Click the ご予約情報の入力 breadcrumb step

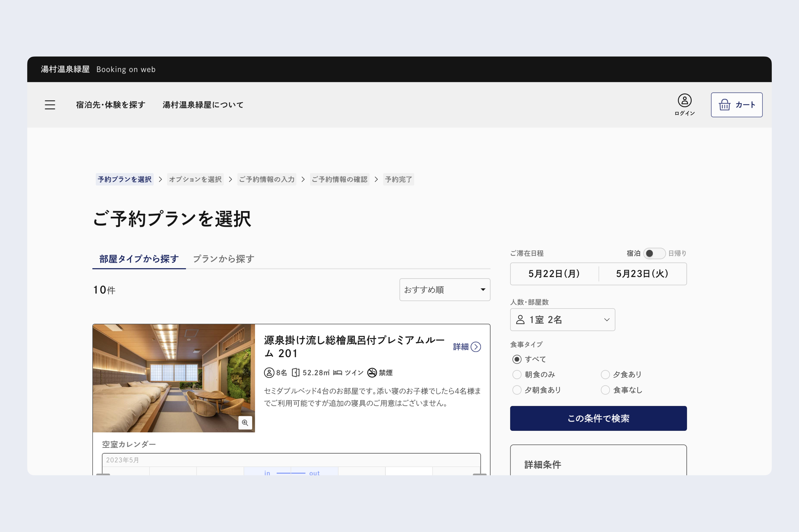coord(267,179)
